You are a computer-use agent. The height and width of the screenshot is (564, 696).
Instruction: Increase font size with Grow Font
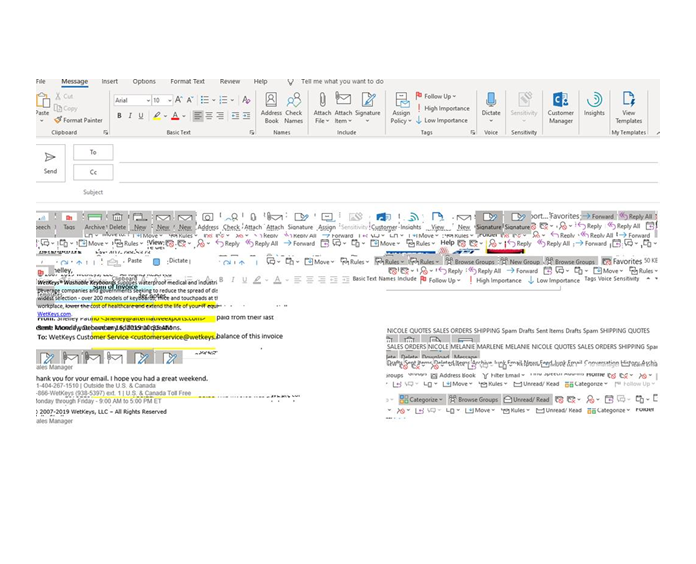(178, 100)
